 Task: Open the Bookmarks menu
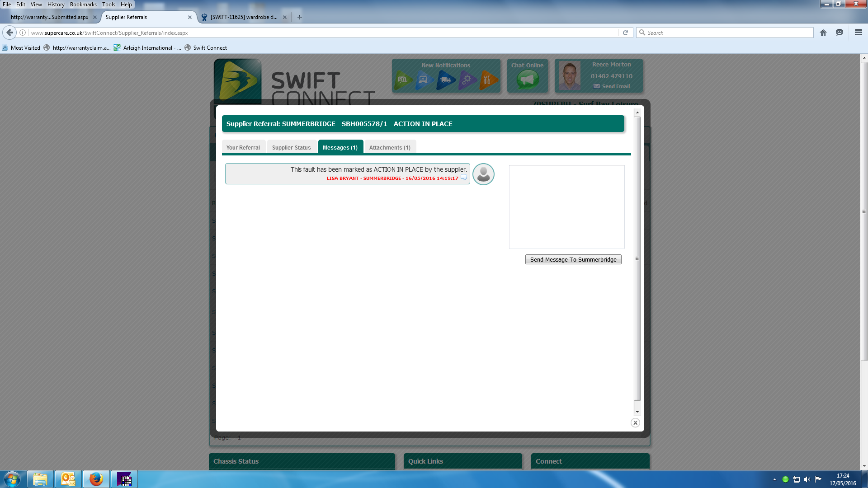pyautogui.click(x=83, y=5)
